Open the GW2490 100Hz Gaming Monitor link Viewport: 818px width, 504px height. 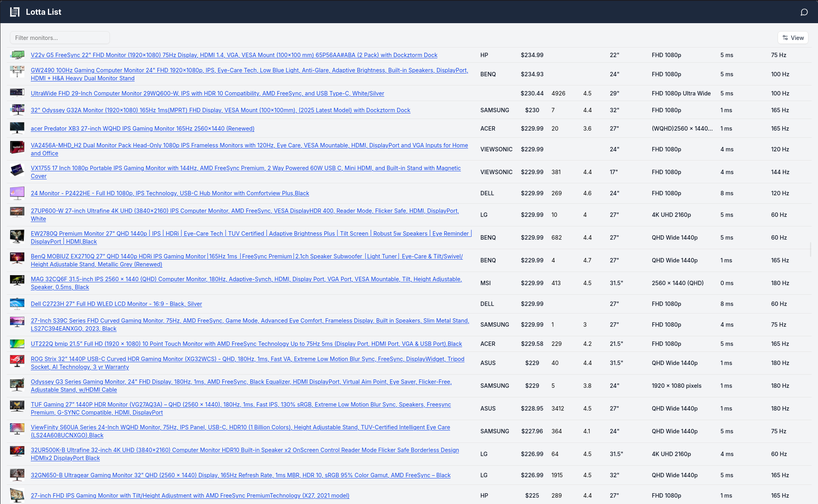click(250, 74)
